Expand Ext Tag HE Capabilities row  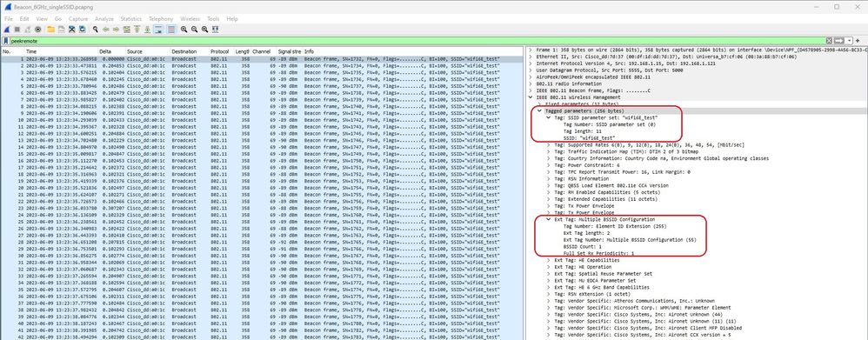click(x=549, y=260)
